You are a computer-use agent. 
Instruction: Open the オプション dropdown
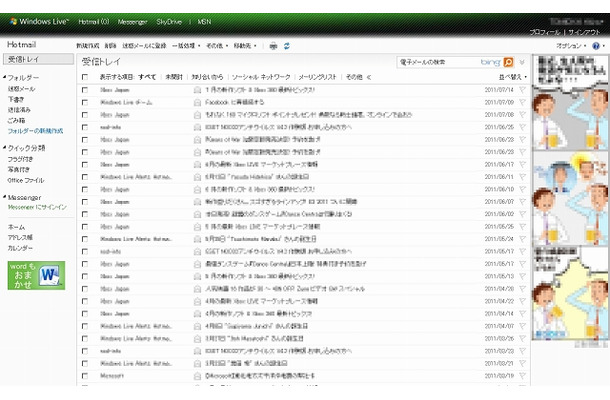[x=571, y=46]
